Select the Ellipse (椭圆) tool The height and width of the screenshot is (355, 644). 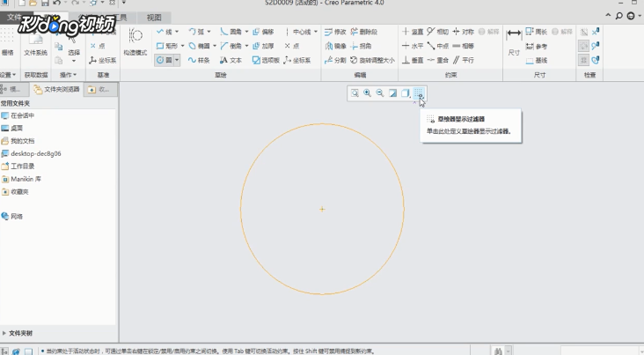tap(199, 46)
